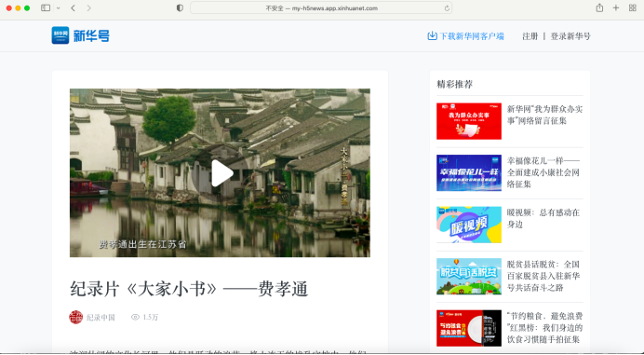This screenshot has height=355, width=644.
Task: Click the 1.5万 view count
Action: click(151, 317)
